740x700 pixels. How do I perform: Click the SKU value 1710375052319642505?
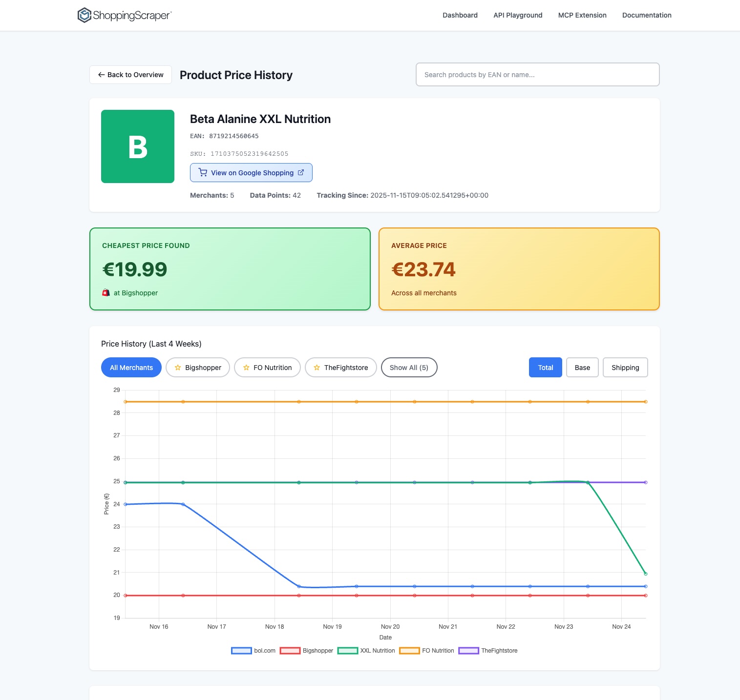click(249, 154)
